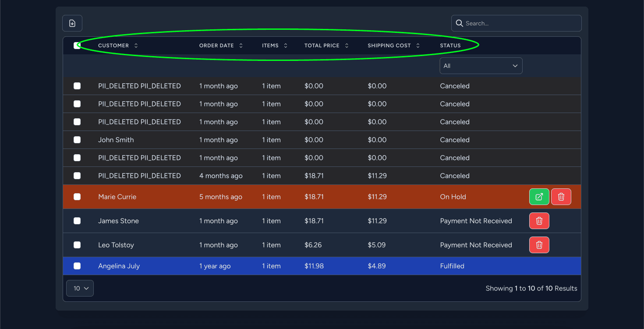Open Marie Currie's order with the green edit icon
The height and width of the screenshot is (329, 644).
coord(539,197)
